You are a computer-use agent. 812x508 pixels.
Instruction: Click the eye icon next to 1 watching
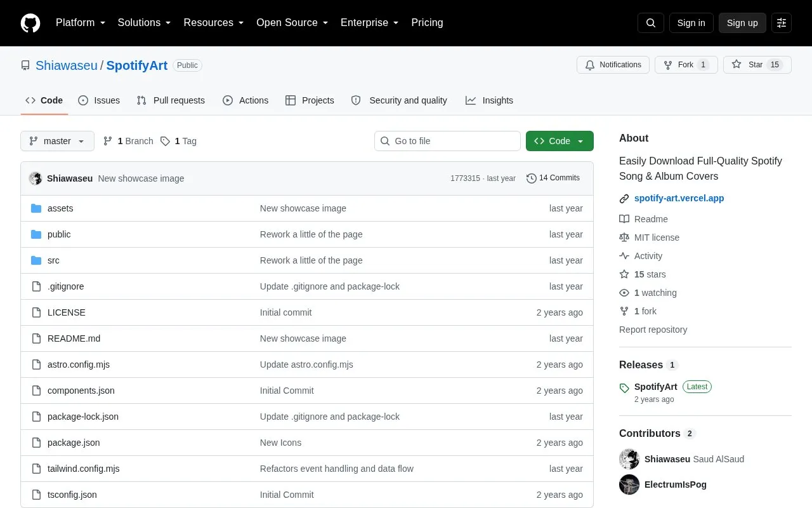point(624,293)
